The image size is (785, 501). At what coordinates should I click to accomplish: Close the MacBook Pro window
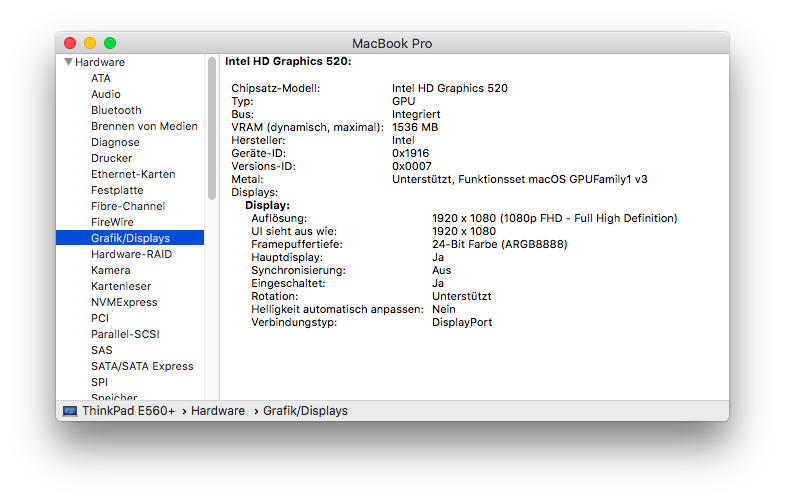pos(70,44)
